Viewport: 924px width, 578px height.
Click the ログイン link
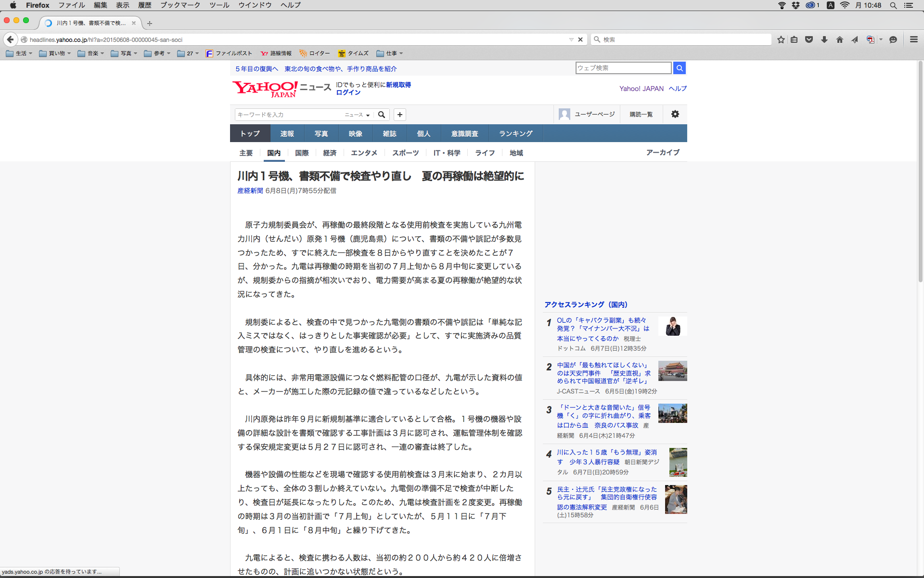coord(348,92)
